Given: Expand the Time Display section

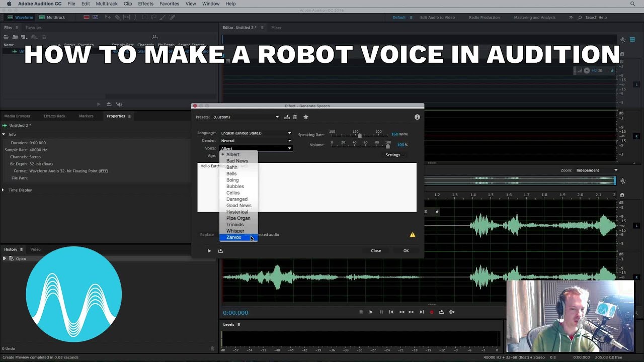Looking at the screenshot, I should point(3,190).
